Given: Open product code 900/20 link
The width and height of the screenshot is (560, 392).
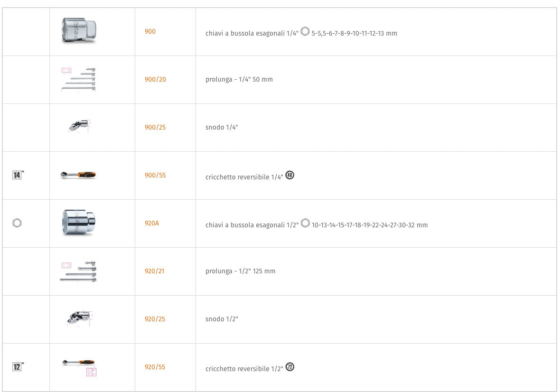Looking at the screenshot, I should click(x=155, y=80).
